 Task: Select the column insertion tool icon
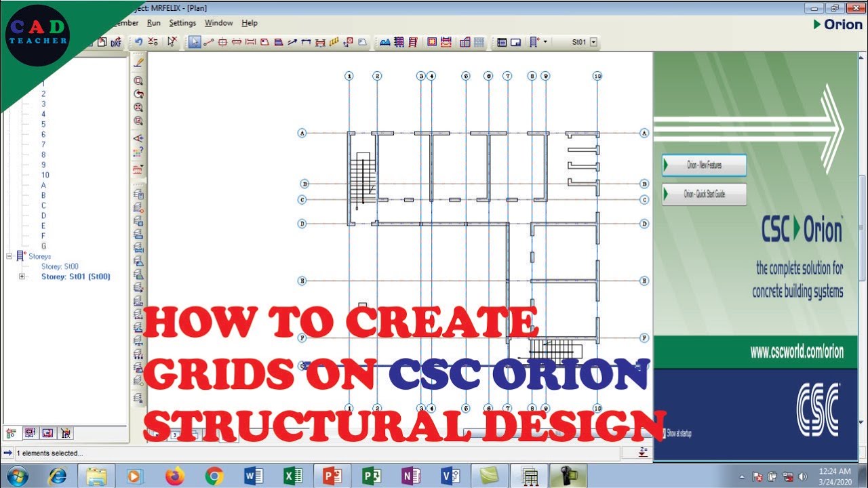pyautogui.click(x=223, y=42)
